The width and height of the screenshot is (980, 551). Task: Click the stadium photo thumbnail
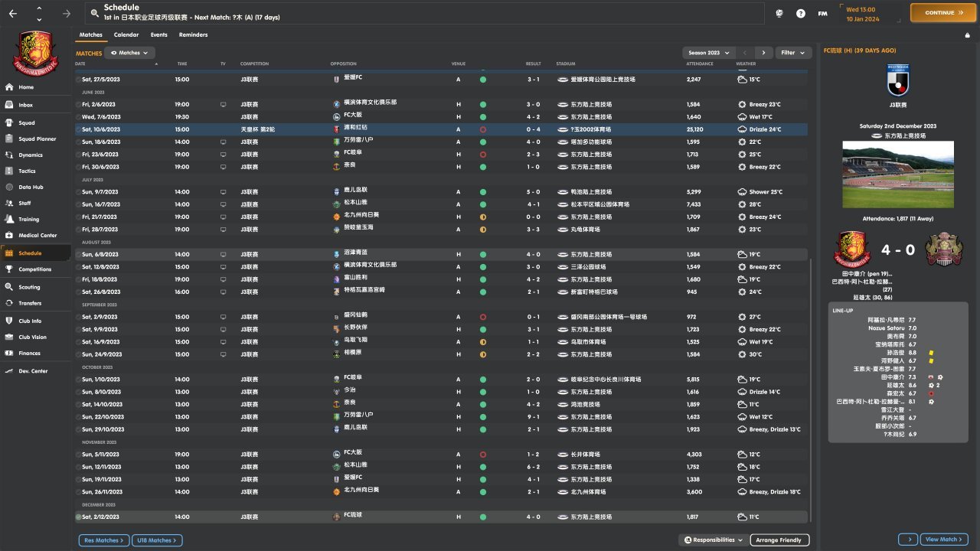pyautogui.click(x=897, y=174)
